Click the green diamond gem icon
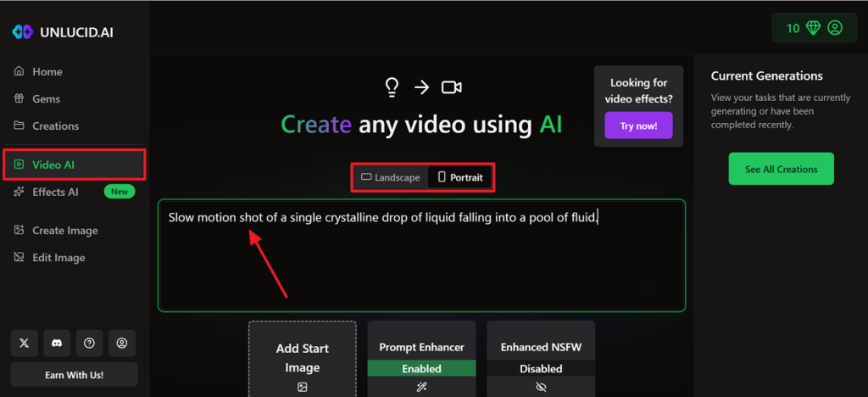The width and height of the screenshot is (868, 397). tap(813, 28)
